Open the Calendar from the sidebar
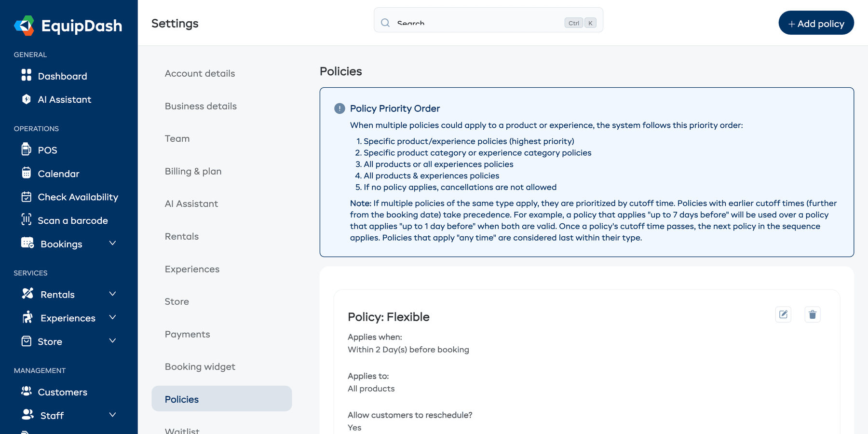Image resolution: width=868 pixels, height=434 pixels. (x=27, y=173)
